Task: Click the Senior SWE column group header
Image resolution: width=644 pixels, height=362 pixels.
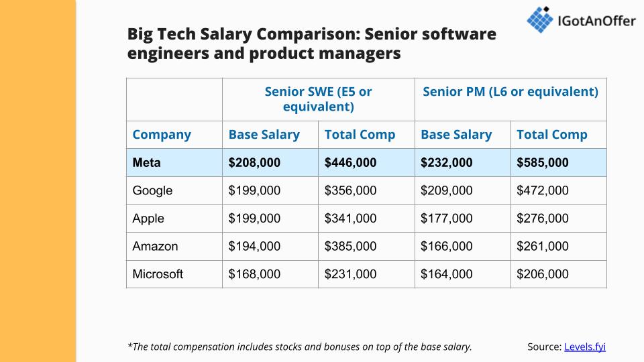Action: (318, 99)
